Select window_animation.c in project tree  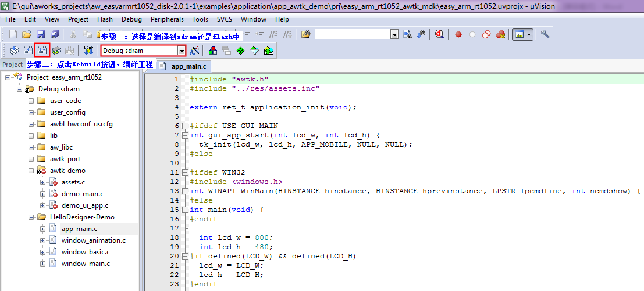click(x=93, y=240)
